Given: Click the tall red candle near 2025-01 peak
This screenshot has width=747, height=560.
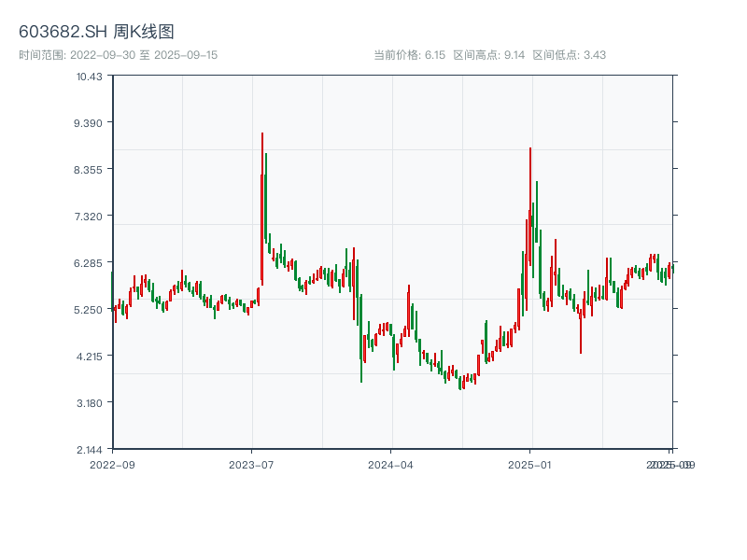Looking at the screenshot, I should [x=529, y=205].
